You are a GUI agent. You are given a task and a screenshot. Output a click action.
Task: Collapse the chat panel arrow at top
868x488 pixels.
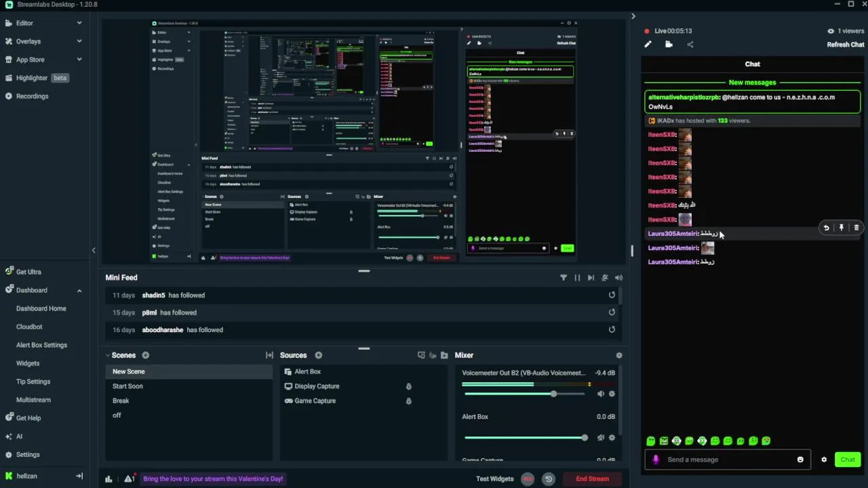pyautogui.click(x=633, y=16)
